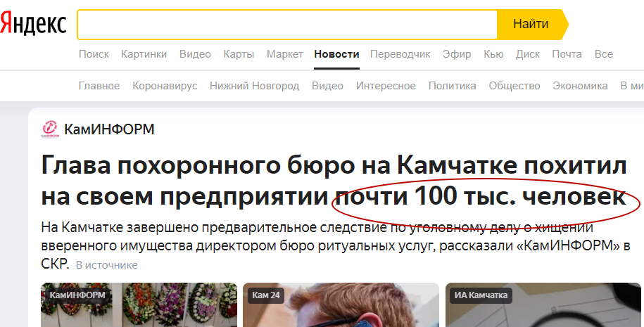This screenshot has height=327, width=644.
Task: Click the ИА Камчатка label badge
Action: point(481,295)
